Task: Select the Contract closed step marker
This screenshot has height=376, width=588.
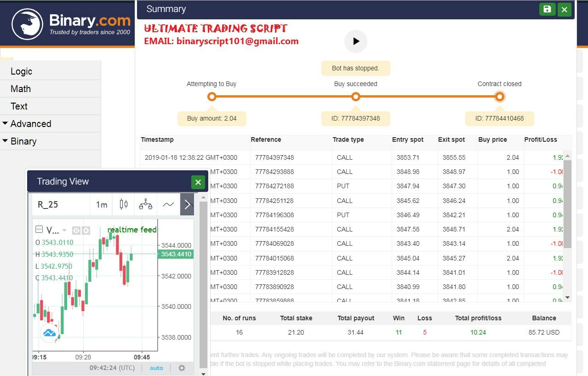Action: (x=499, y=97)
